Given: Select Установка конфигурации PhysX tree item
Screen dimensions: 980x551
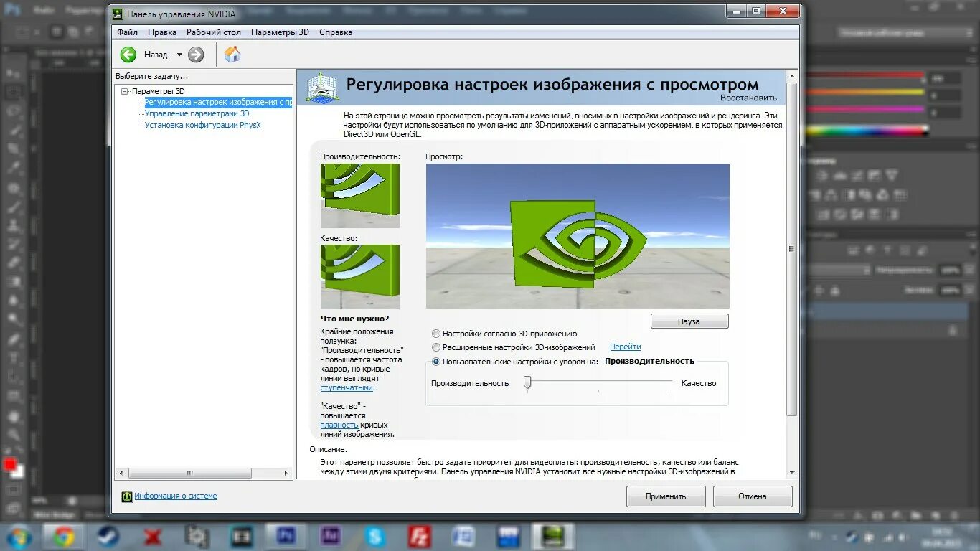Looking at the screenshot, I should tap(203, 124).
